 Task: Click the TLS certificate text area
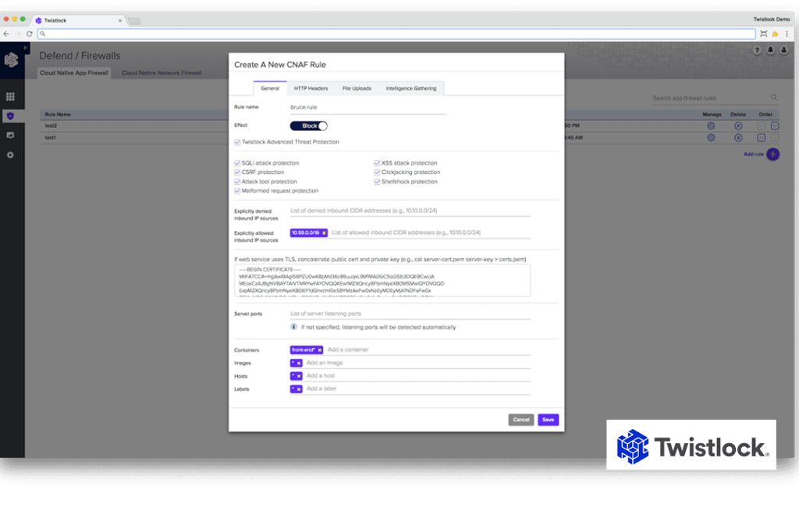(x=382, y=280)
